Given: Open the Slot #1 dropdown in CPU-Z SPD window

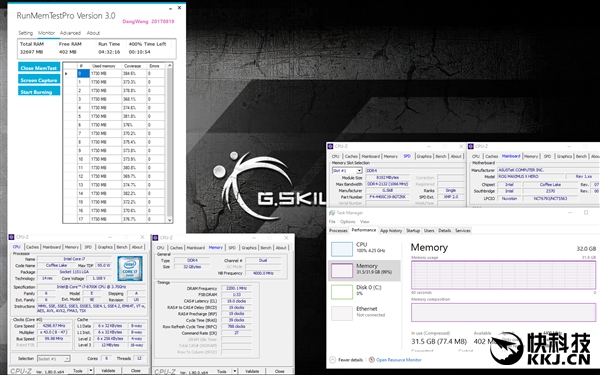Looking at the screenshot, I should (359, 171).
